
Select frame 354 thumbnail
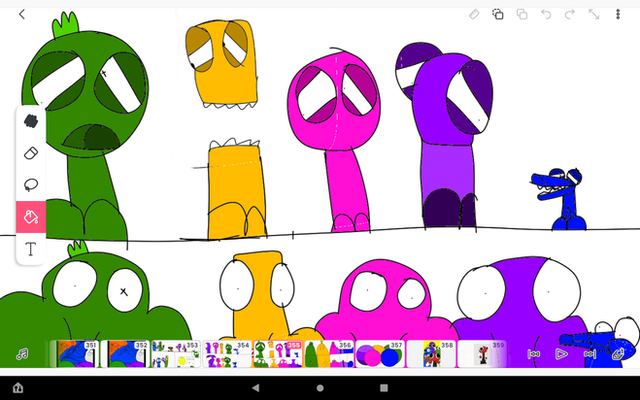(227, 354)
